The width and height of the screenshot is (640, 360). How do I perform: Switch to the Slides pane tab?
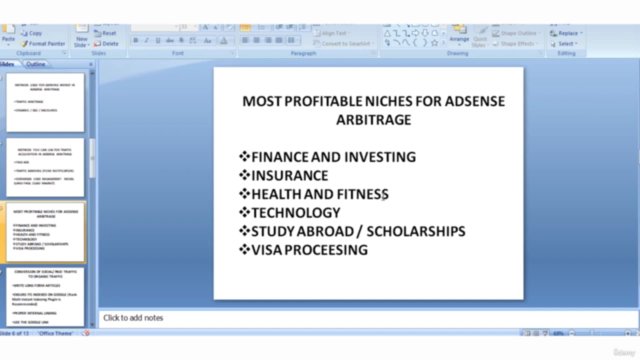click(8, 64)
